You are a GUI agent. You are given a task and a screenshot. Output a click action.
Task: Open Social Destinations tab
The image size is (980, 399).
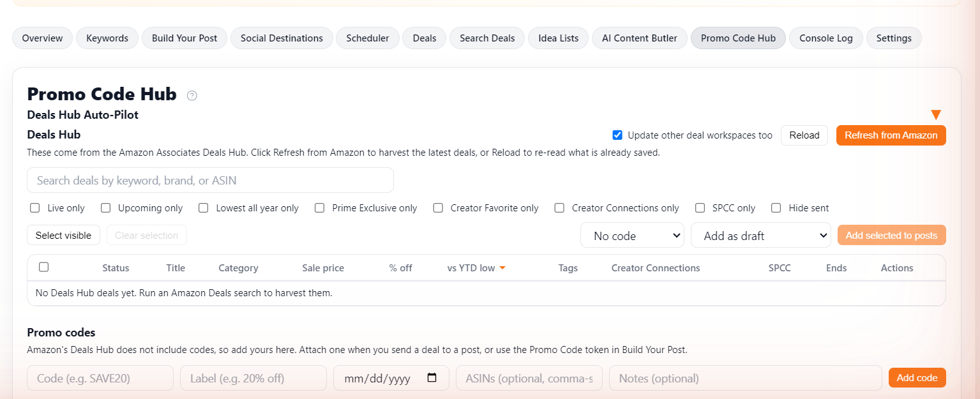(282, 38)
